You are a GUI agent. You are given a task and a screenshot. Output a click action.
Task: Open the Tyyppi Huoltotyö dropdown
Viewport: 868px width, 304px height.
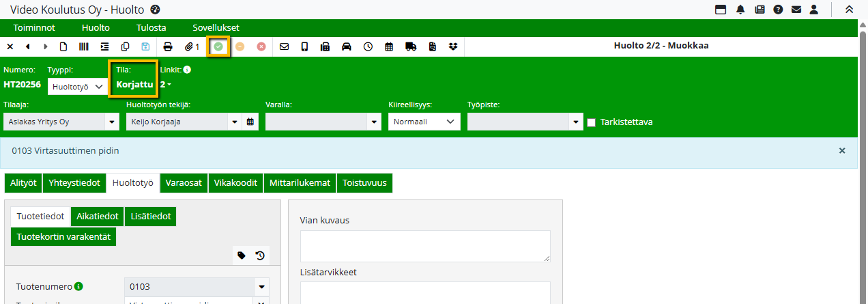click(78, 87)
